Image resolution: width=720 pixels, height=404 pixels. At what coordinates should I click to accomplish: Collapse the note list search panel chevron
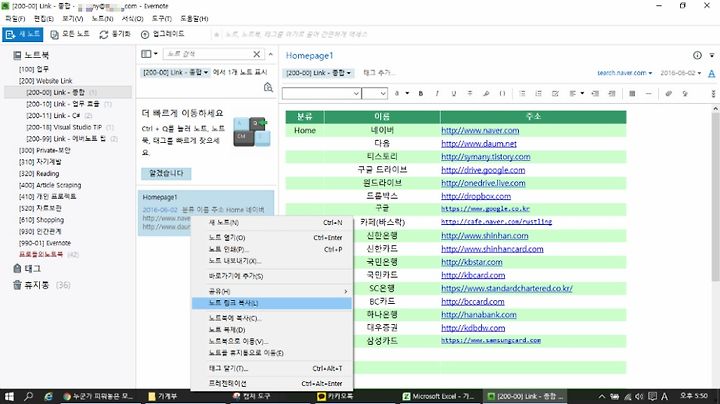pyautogui.click(x=270, y=54)
